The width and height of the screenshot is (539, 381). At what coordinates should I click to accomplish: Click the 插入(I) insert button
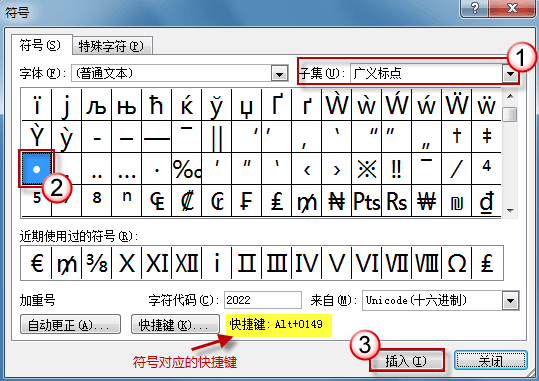coord(407,361)
